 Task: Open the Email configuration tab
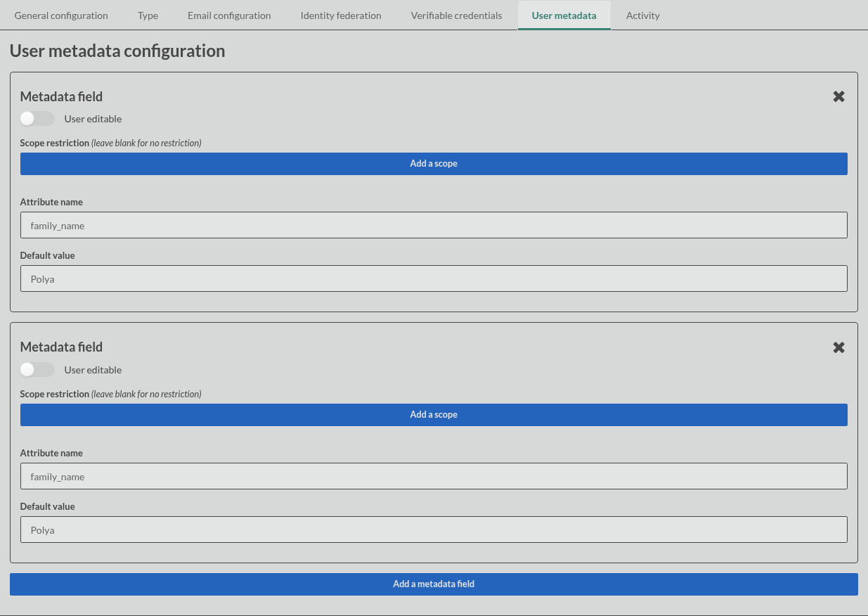tap(229, 15)
